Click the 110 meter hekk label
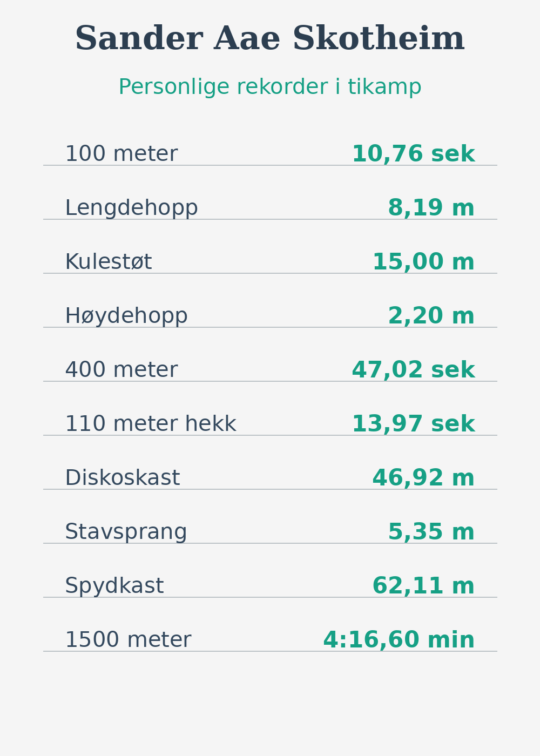This screenshot has width=540, height=756. (150, 424)
